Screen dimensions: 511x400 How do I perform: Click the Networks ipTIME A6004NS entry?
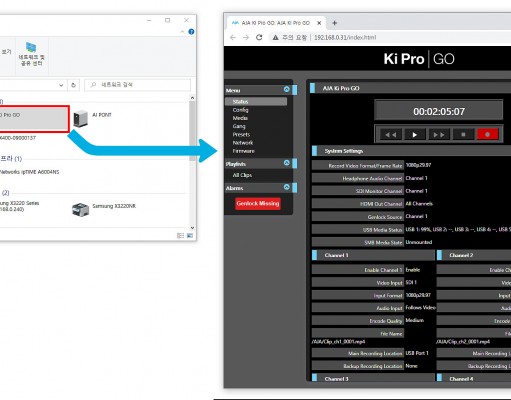30,172
